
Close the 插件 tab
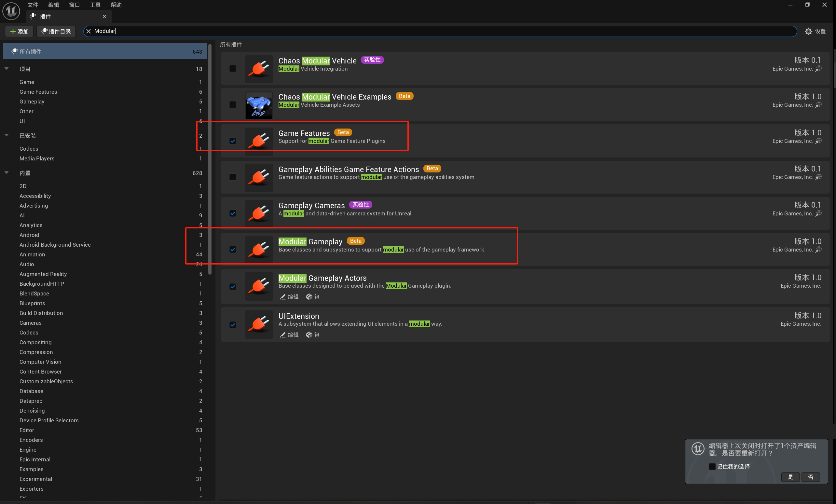(104, 16)
